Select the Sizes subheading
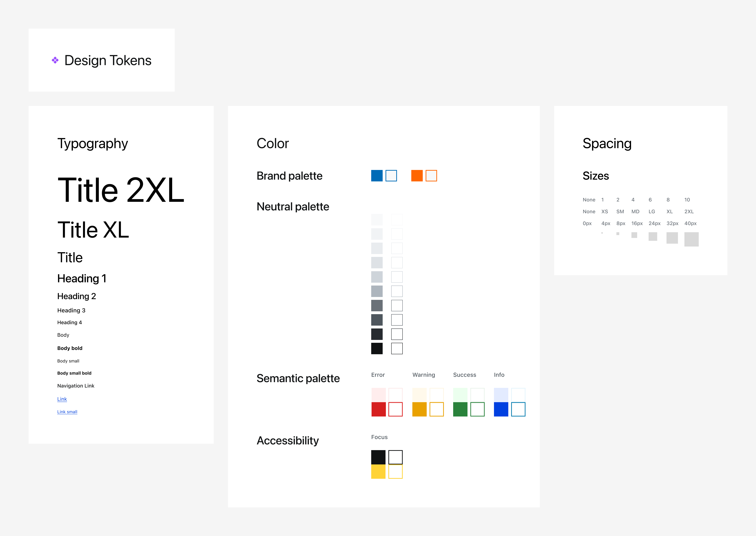 click(596, 176)
